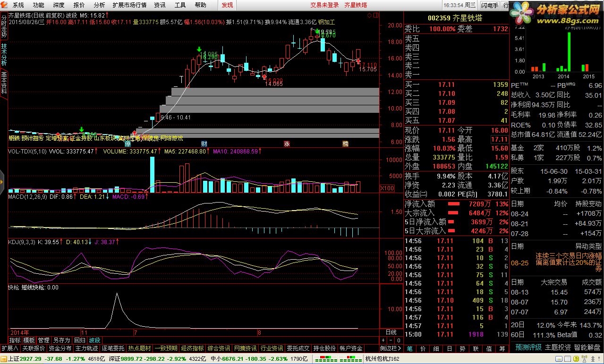This screenshot has height=364, width=604.
Task: Click 交易未登录 login link
Action: click(x=324, y=5)
